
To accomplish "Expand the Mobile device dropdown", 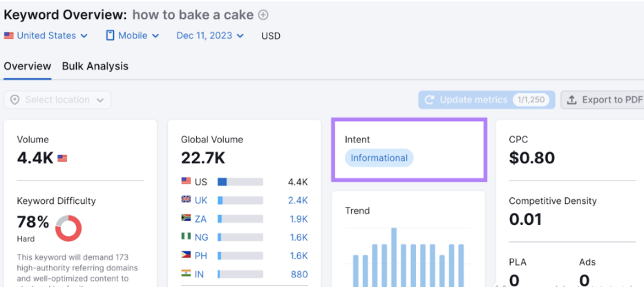I will (133, 35).
